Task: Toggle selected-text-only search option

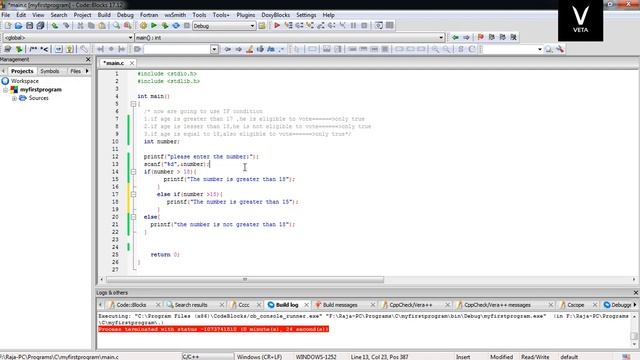Action: [x=260, y=49]
